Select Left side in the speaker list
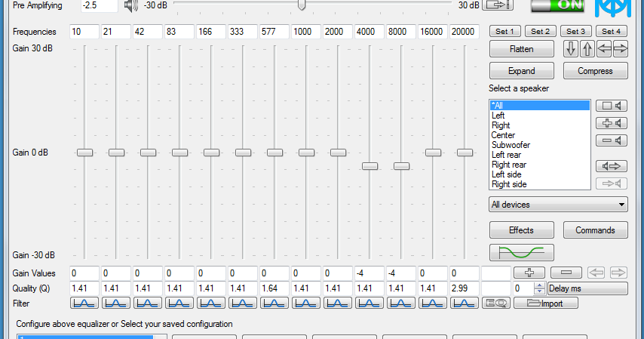 click(x=540, y=175)
